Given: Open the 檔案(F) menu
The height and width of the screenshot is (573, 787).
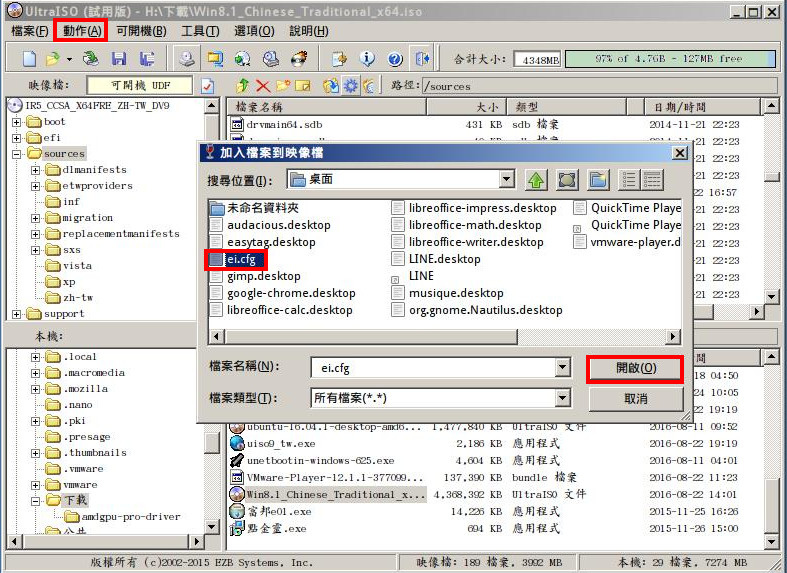Looking at the screenshot, I should [x=30, y=31].
